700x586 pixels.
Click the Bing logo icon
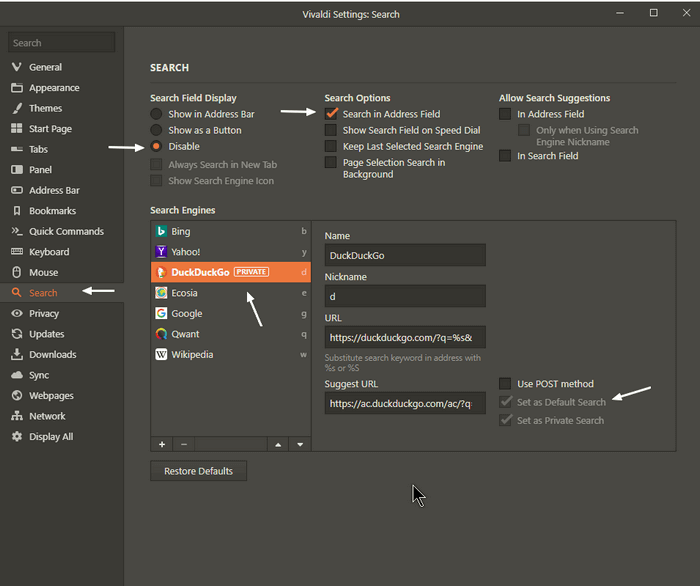pos(161,231)
